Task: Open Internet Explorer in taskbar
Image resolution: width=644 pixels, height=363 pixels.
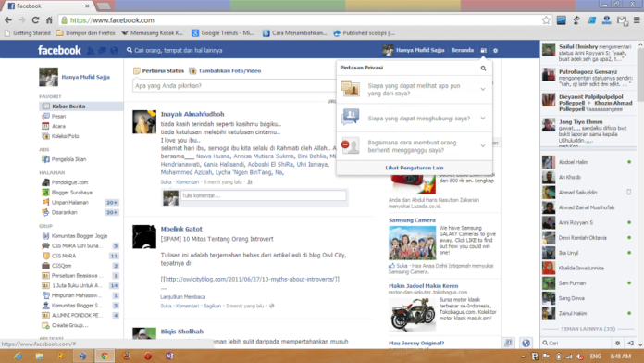Action: [18, 356]
